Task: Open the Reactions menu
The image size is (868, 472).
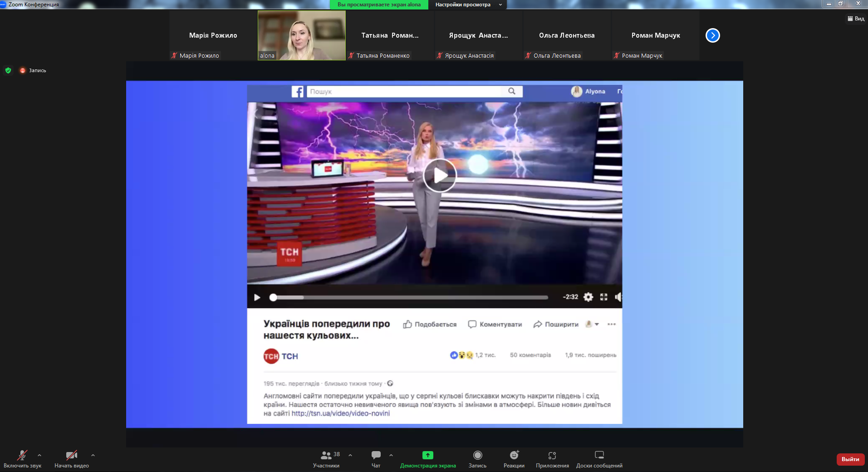Action: tap(514, 455)
